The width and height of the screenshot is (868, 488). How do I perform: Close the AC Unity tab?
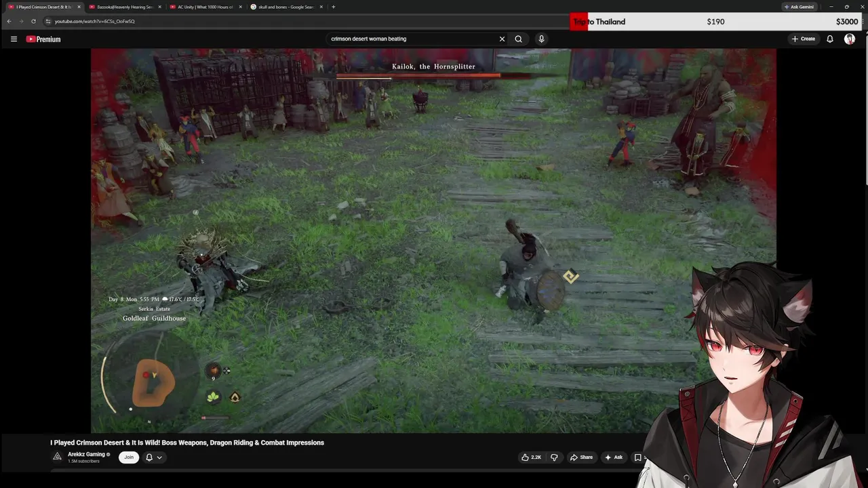[x=240, y=7]
